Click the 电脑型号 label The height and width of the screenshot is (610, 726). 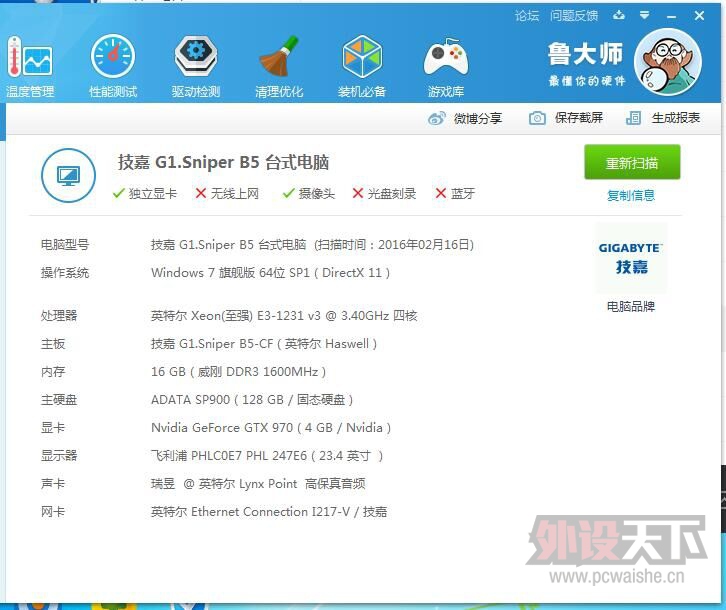coord(65,245)
